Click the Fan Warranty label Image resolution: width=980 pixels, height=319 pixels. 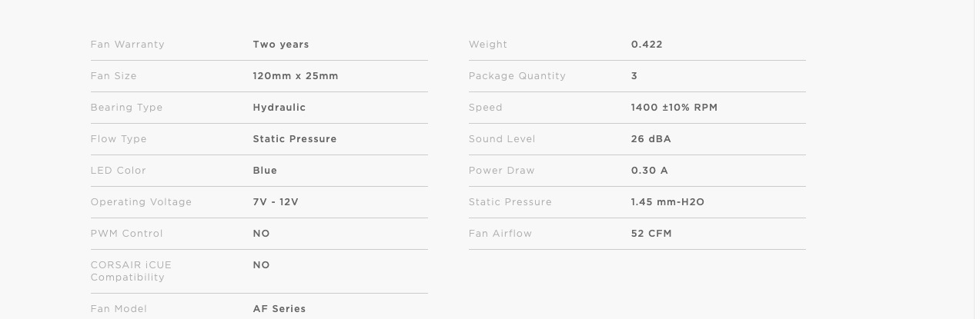point(128,45)
